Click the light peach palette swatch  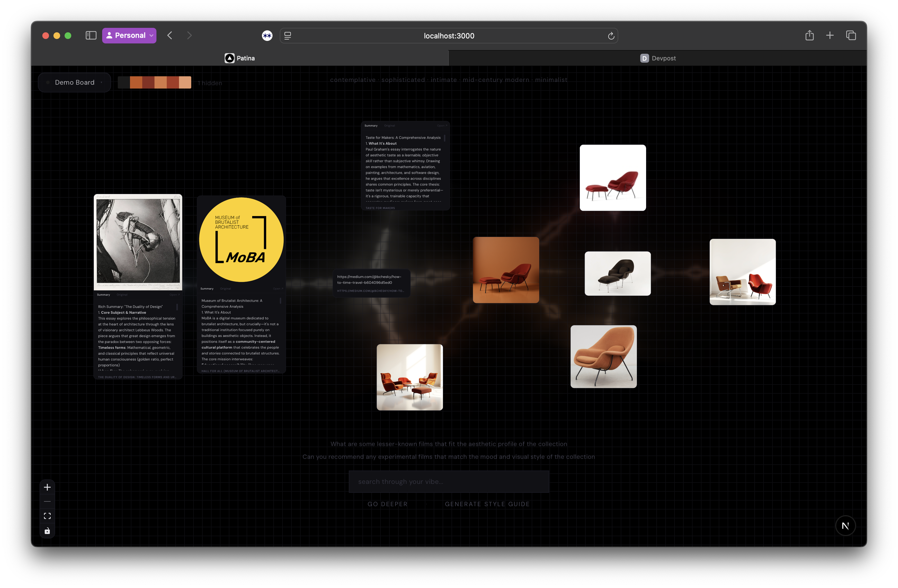pos(185,82)
